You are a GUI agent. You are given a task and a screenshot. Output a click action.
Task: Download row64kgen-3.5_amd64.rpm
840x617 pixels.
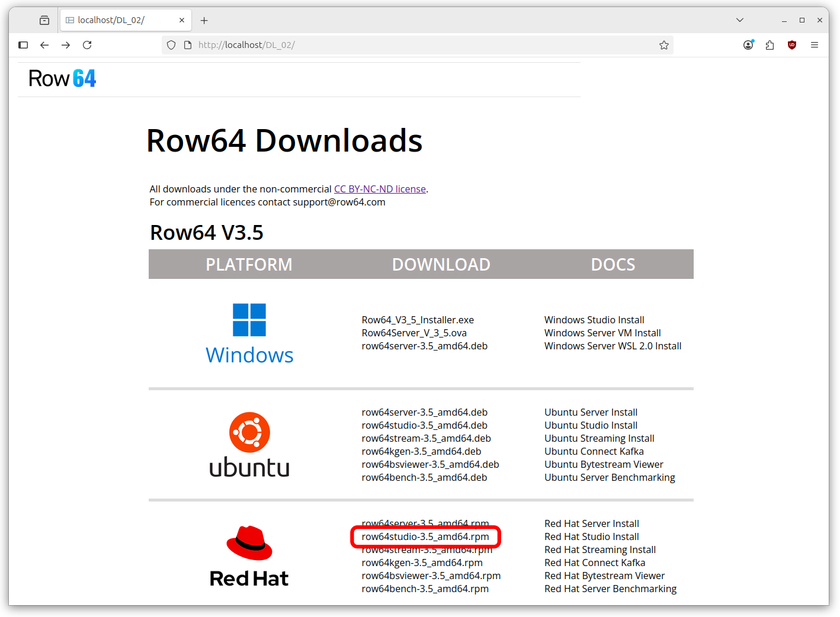click(422, 563)
